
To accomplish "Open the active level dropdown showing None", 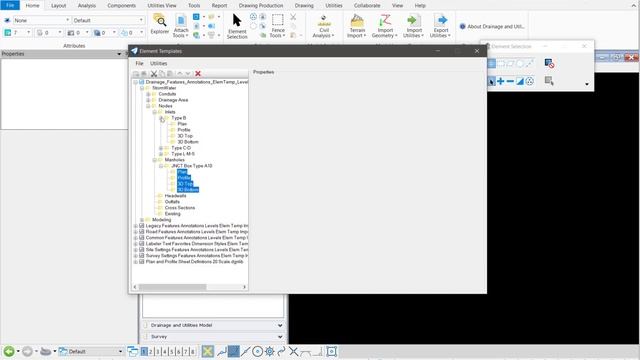I will (42, 20).
